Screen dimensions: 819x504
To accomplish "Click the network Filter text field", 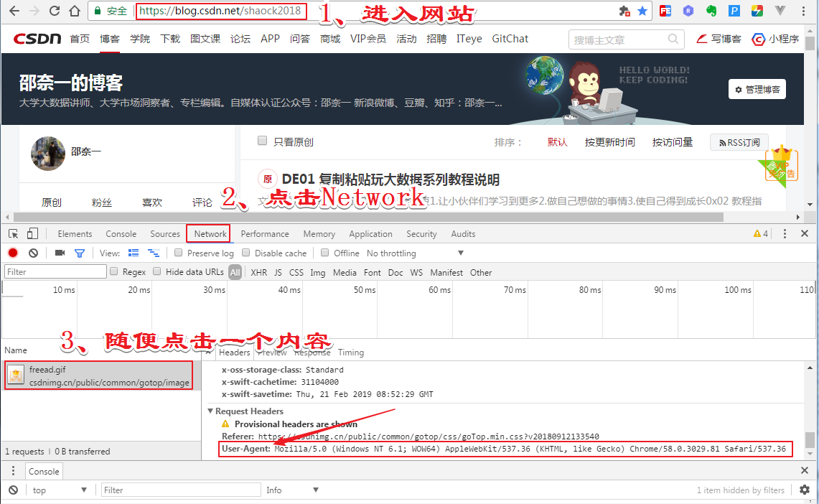I will pyautogui.click(x=55, y=271).
